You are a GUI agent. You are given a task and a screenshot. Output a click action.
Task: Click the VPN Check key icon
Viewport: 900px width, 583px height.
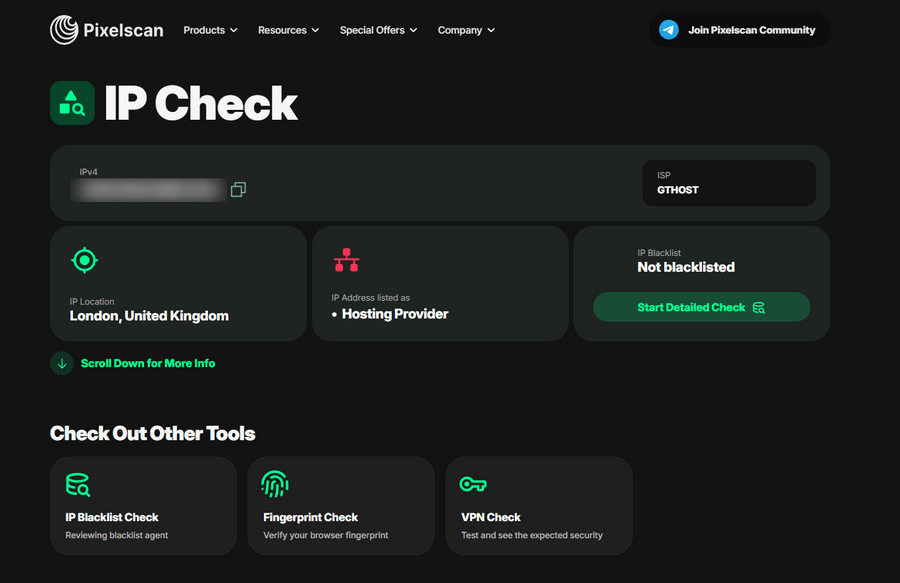coord(473,485)
